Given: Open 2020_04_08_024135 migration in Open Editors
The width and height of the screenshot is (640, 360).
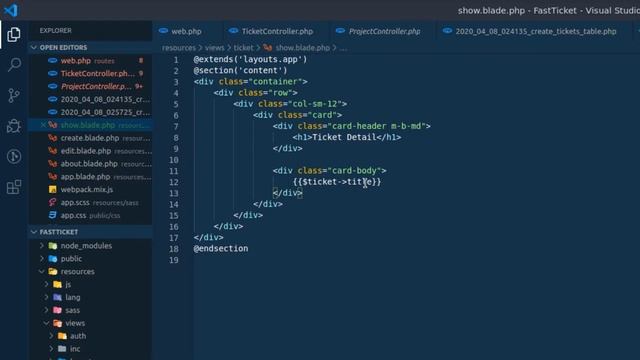Looking at the screenshot, I should [91, 99].
